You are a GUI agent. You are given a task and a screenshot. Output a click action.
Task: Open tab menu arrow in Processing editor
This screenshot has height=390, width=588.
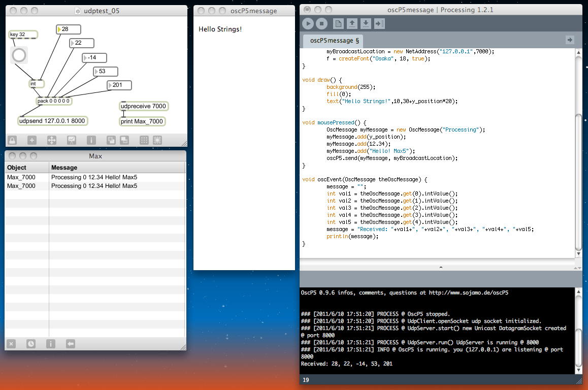click(x=570, y=40)
